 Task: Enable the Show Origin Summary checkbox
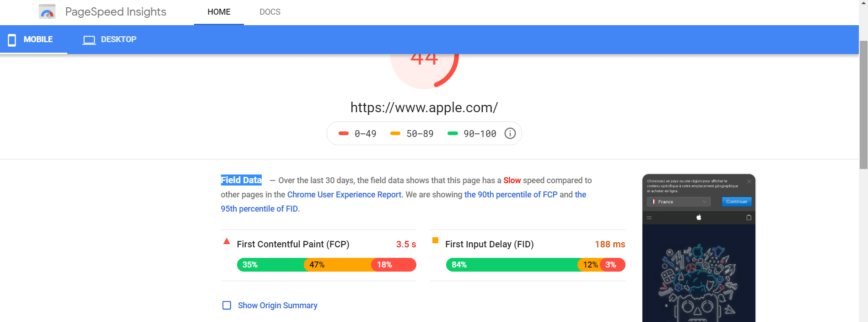(226, 305)
